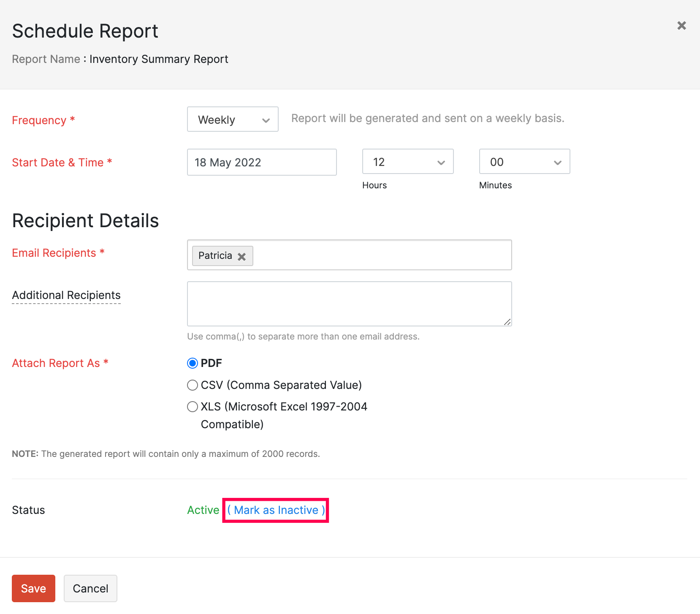Screen dimensions: 700x614
Task: Close the Schedule Report dialog
Action: 681,25
